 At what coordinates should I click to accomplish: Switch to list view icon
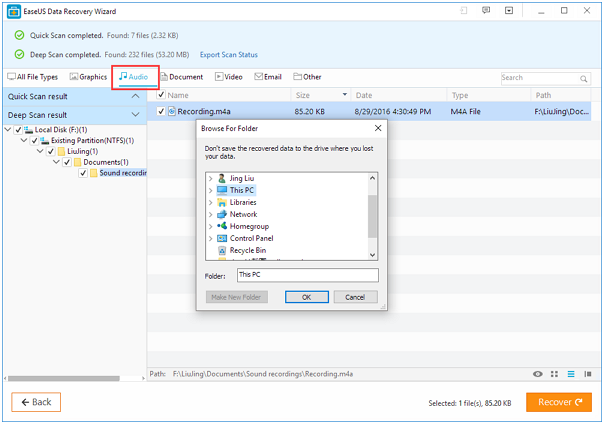(571, 374)
